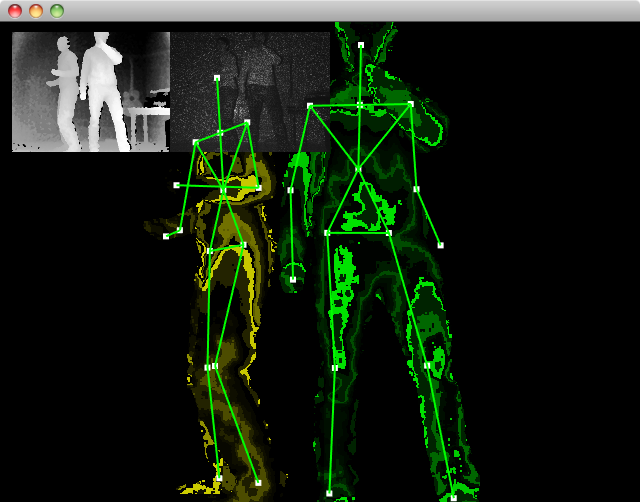640x502 pixels.
Task: Click the yellow figure's outstretched hand joint
Action: click(166, 236)
